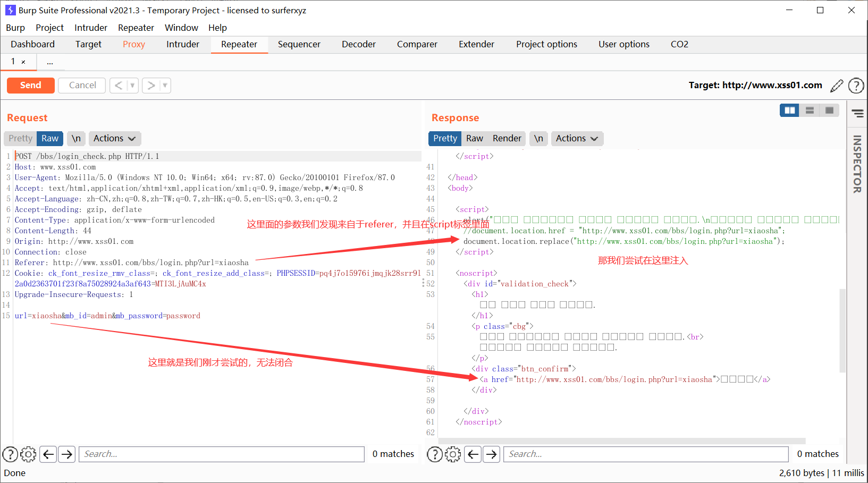
Task: Switch to the top-bottom layout view
Action: click(x=810, y=111)
